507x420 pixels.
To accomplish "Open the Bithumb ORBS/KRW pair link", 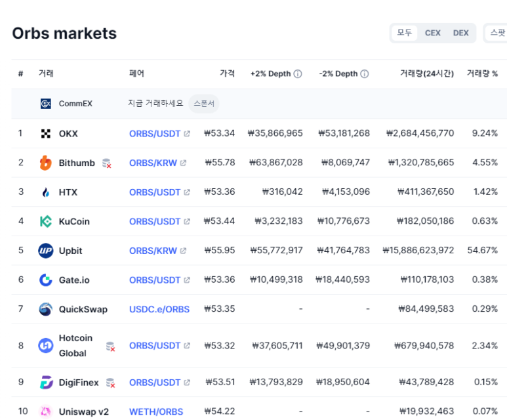I will 153,163.
